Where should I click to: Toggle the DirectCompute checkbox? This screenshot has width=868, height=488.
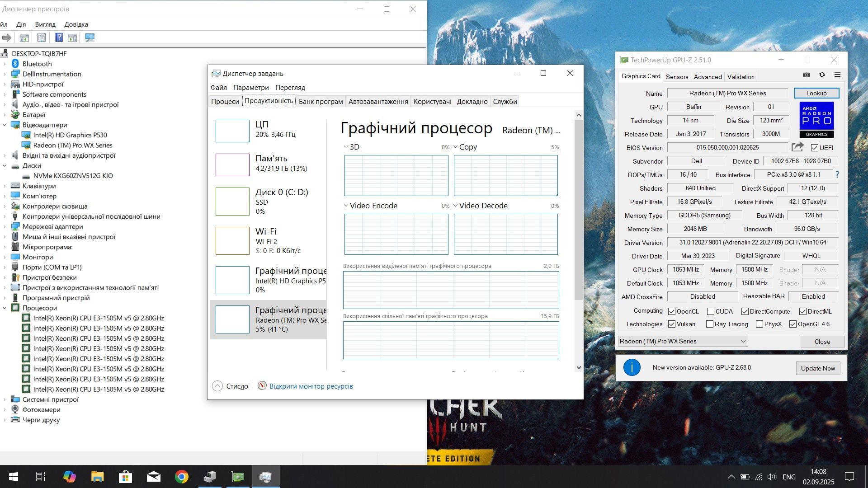(745, 311)
